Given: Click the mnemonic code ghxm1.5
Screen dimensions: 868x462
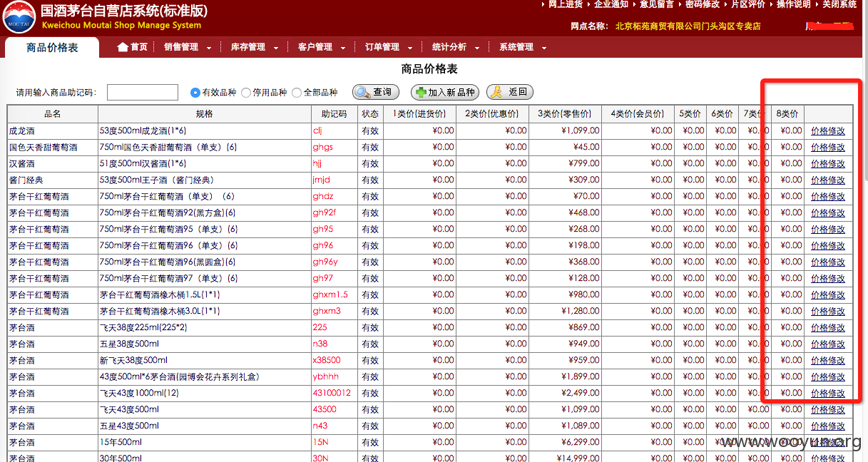Looking at the screenshot, I should tap(330, 295).
